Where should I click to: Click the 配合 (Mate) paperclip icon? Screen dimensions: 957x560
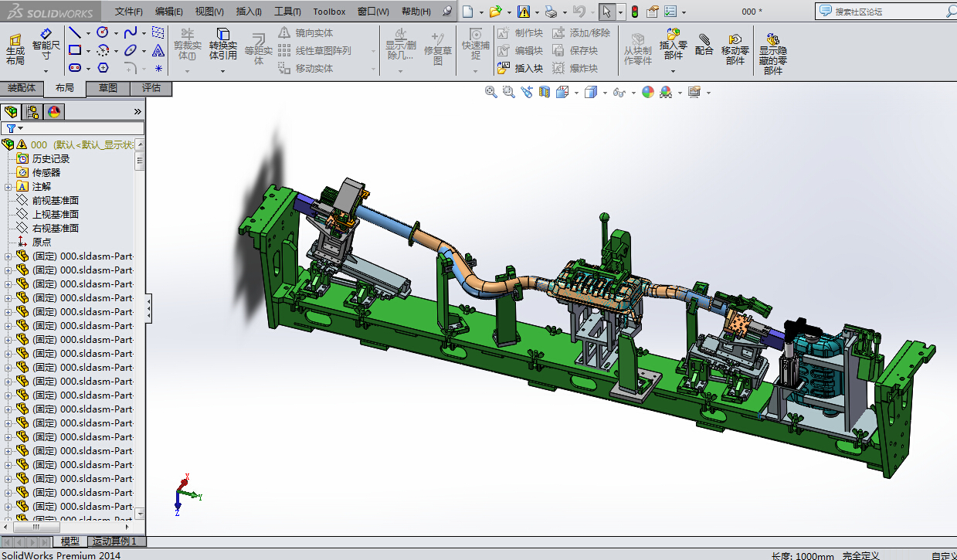click(x=704, y=45)
